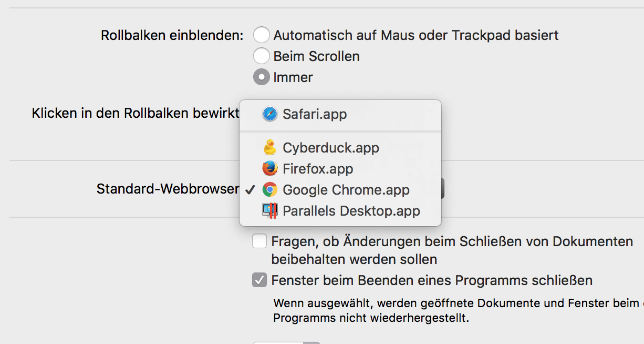Choose Safari.app as default browser
644x344 pixels.
[x=340, y=114]
